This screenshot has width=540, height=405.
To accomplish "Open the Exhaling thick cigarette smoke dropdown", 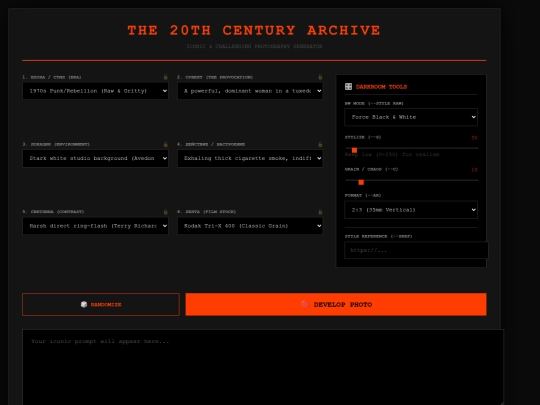I will tap(250, 158).
